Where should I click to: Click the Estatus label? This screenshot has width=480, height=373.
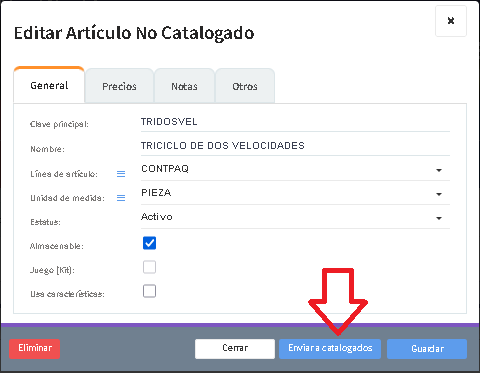[x=45, y=222]
